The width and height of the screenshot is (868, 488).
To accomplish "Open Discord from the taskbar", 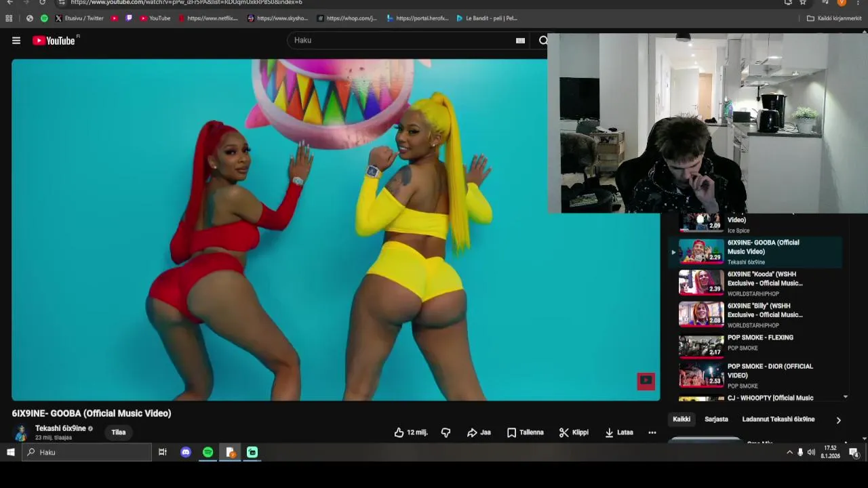I will click(186, 452).
